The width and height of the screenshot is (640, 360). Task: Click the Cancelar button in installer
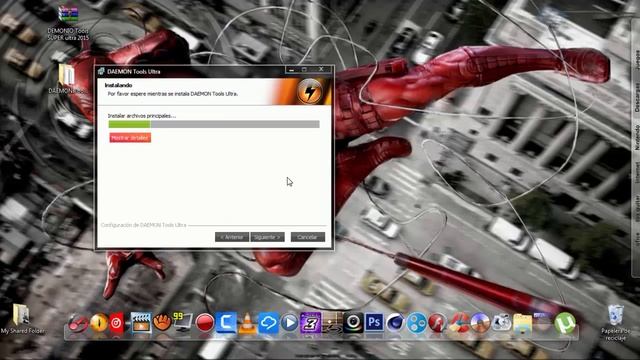coord(308,237)
